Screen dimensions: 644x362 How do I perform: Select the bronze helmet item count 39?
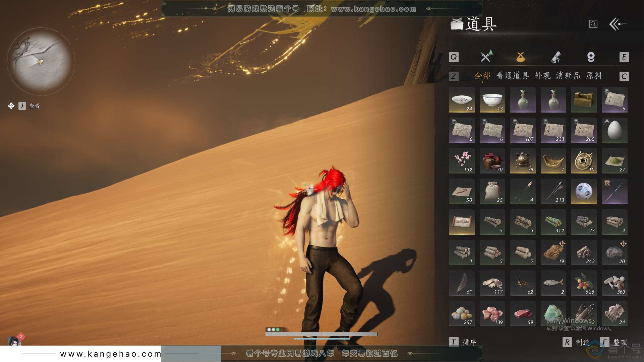[523, 161]
